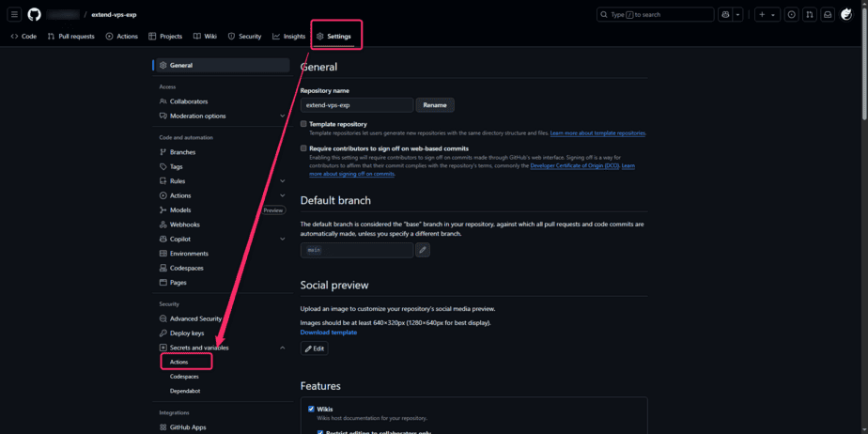Open Developer Certificate of Origin link
868x434 pixels.
[x=575, y=165]
